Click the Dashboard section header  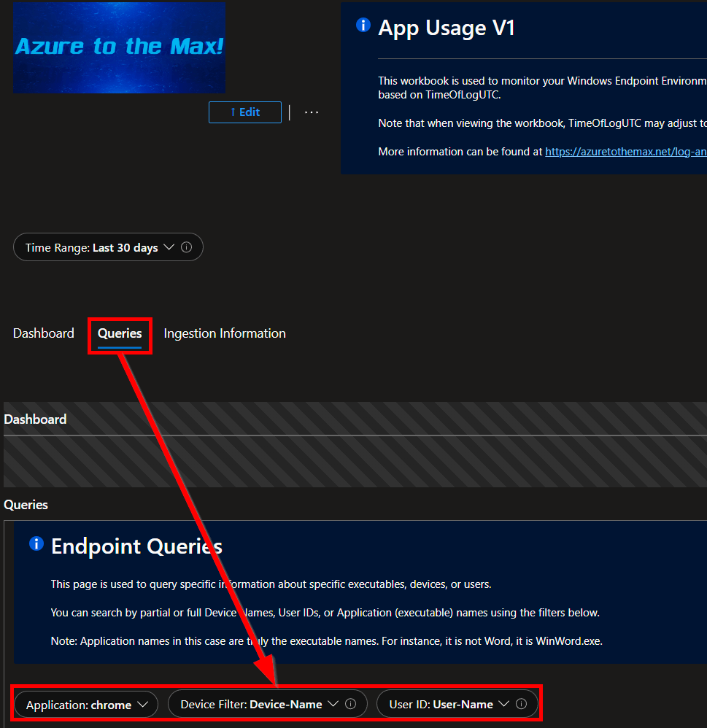coord(35,419)
